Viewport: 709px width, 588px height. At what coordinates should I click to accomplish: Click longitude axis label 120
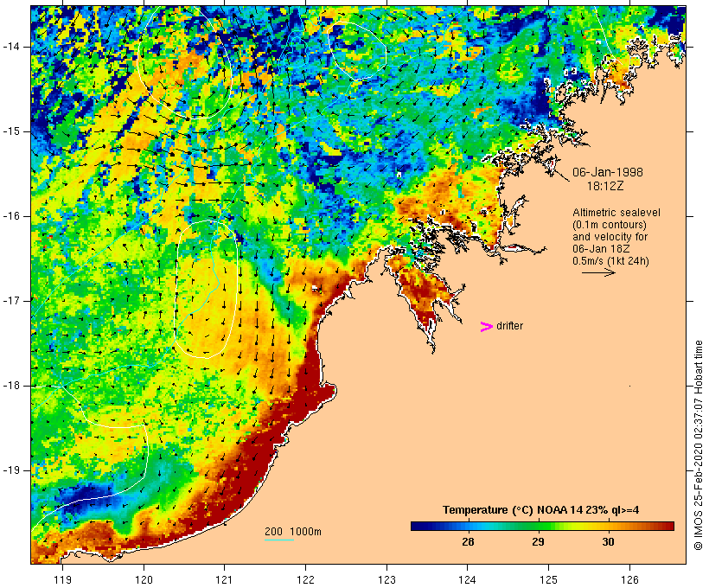pos(144,579)
